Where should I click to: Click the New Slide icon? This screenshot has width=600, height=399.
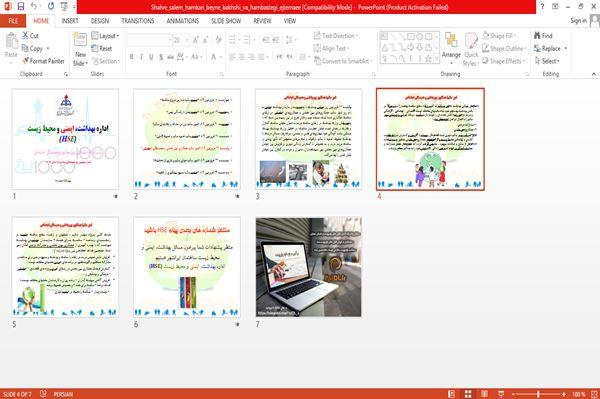tap(80, 40)
